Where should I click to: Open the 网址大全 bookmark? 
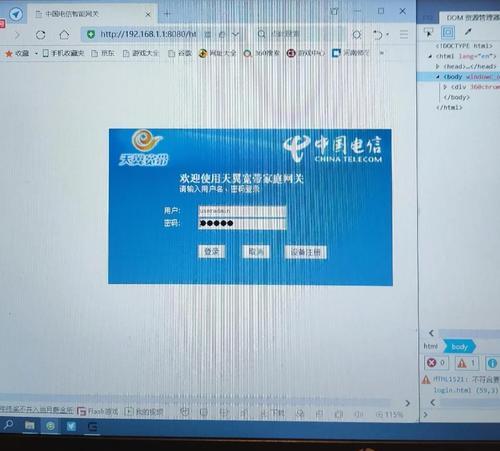[217, 53]
